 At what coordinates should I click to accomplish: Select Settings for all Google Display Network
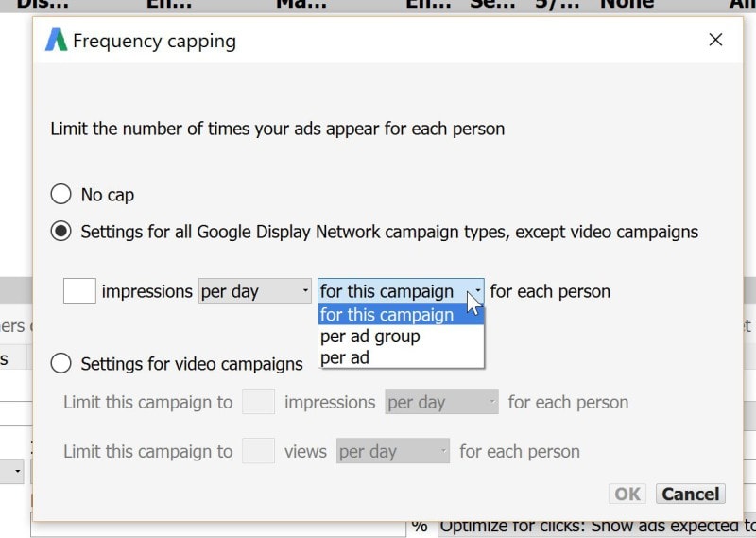(61, 232)
